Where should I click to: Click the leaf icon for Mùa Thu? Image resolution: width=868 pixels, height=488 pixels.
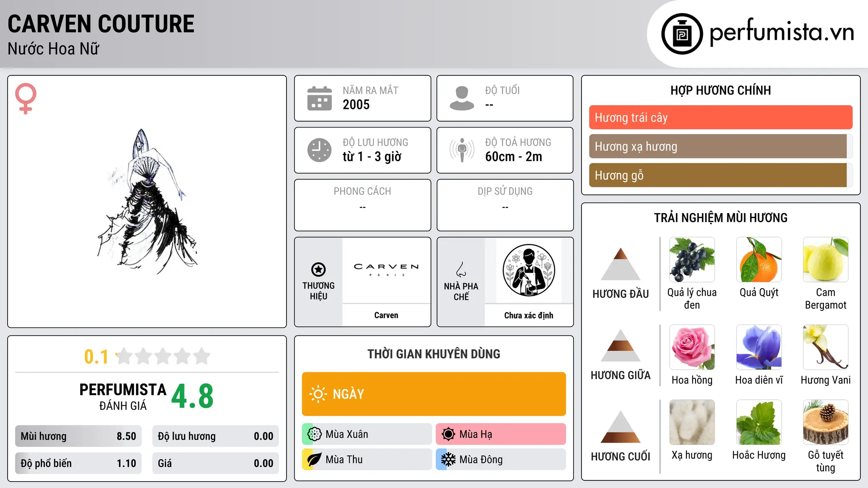(x=314, y=460)
